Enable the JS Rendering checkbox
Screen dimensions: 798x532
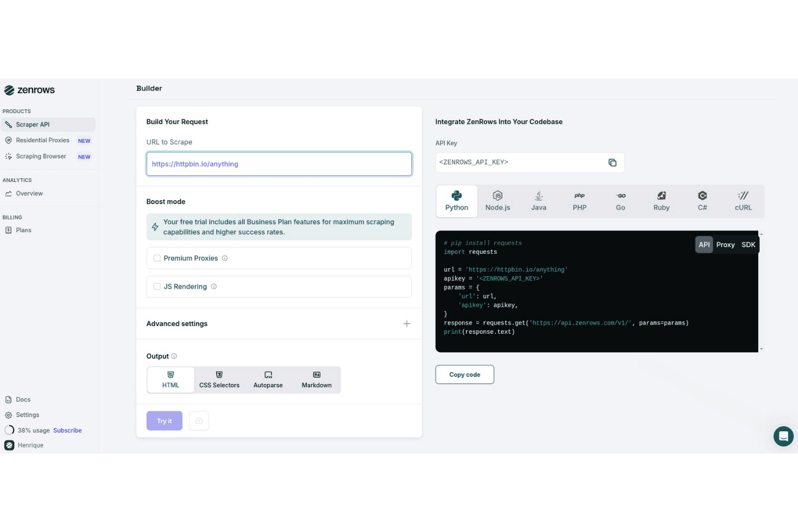(x=157, y=287)
